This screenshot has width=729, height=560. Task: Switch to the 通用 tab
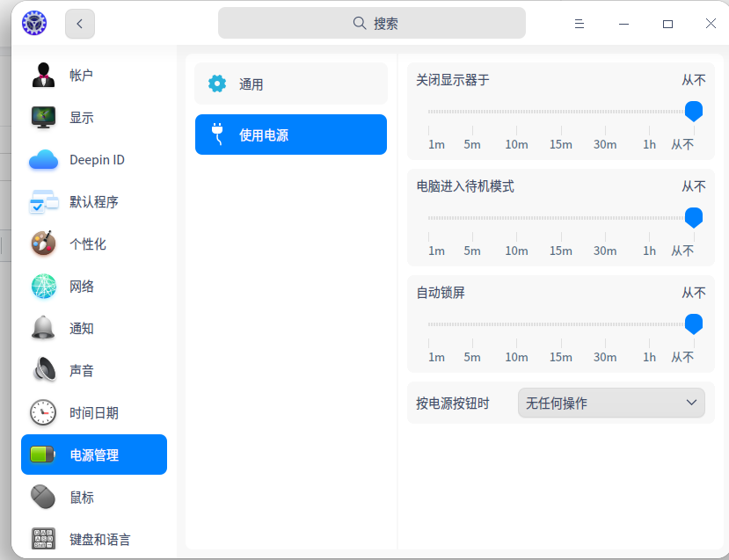[290, 83]
